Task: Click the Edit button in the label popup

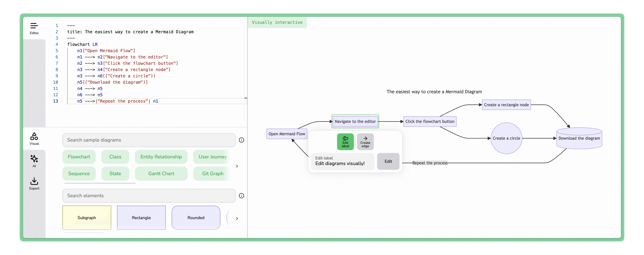Action: pyautogui.click(x=388, y=161)
